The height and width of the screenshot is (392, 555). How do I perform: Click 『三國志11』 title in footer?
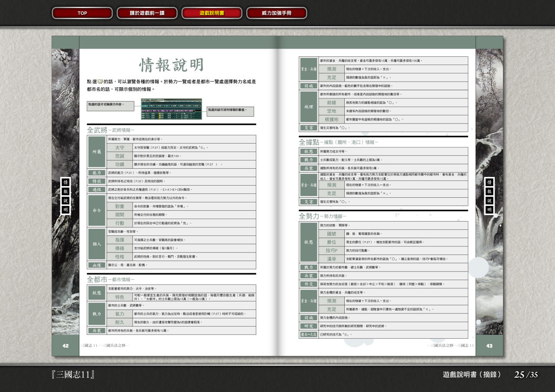(x=73, y=374)
